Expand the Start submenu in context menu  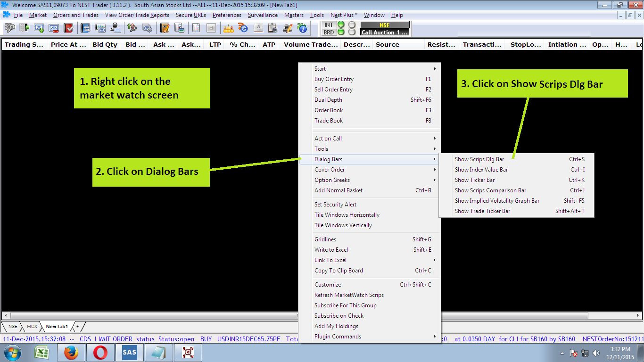370,69
